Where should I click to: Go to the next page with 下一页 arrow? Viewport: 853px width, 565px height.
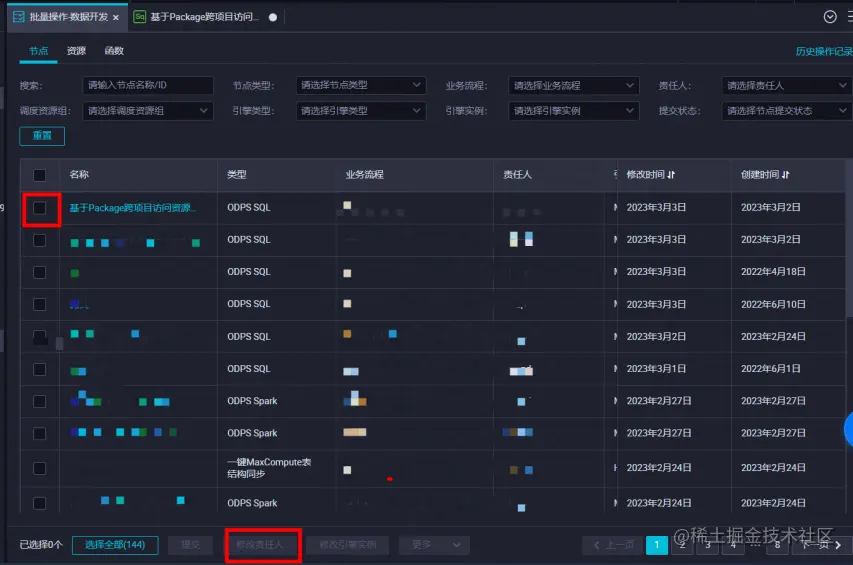(838, 545)
